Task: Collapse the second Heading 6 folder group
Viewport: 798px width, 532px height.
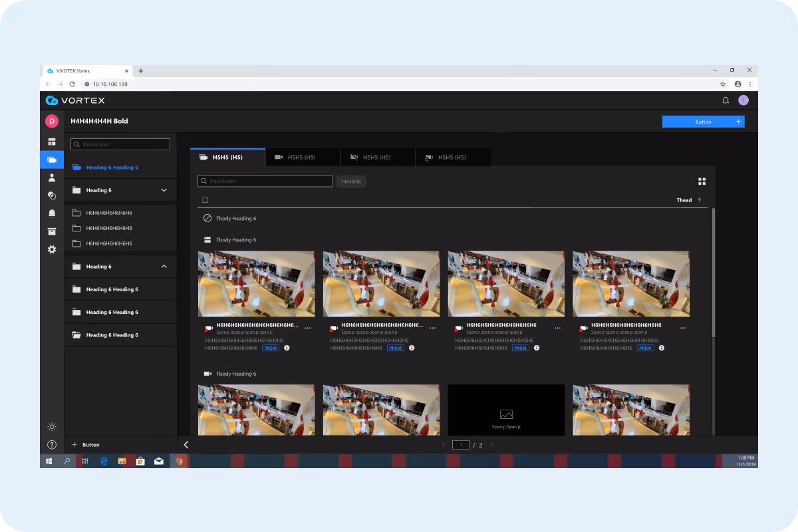Action: 164,267
